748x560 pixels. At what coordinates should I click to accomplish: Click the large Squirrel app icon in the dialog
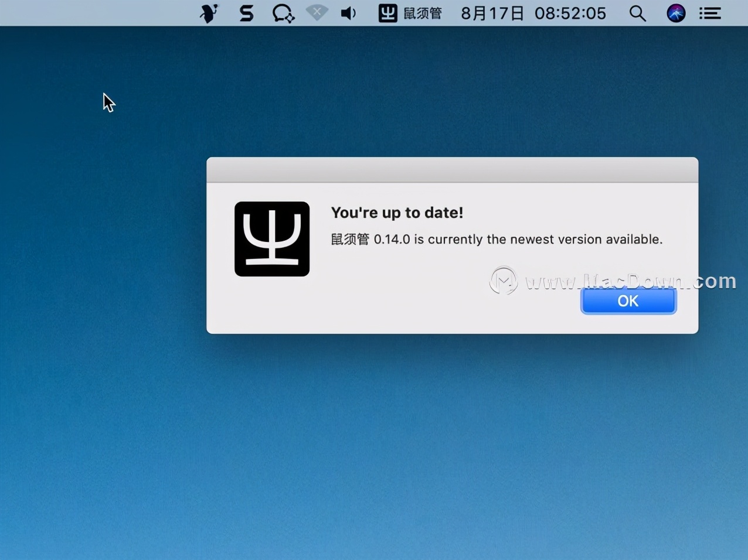pos(272,239)
